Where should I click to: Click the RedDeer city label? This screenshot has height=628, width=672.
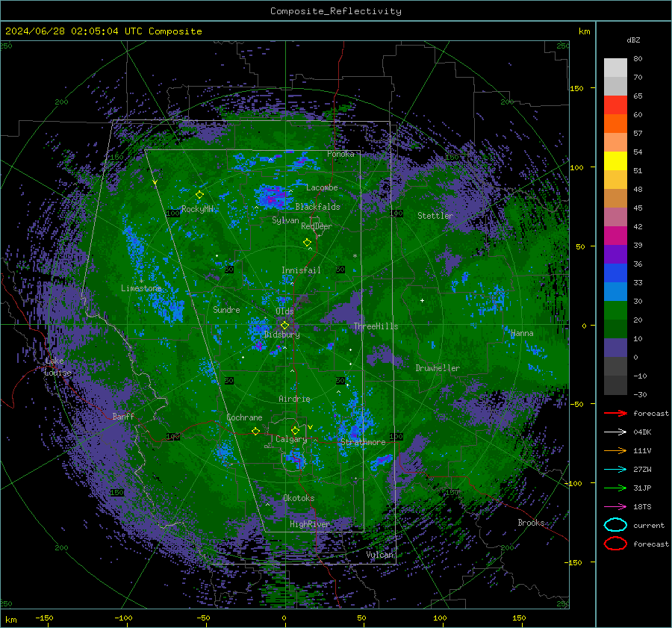pos(317,226)
